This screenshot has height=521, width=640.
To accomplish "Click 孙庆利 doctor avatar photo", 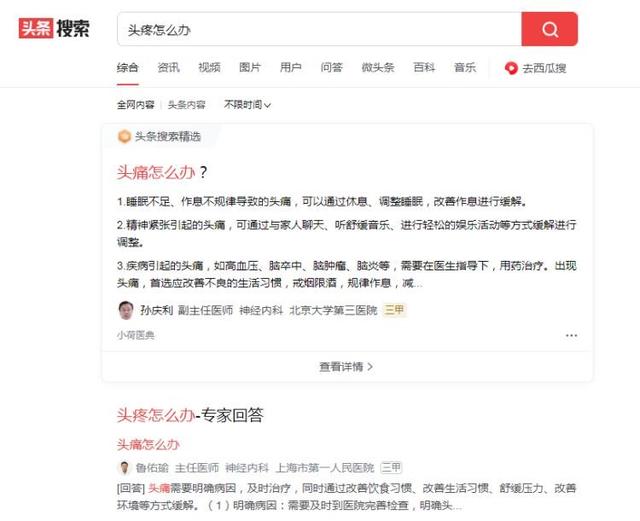I will (126, 310).
